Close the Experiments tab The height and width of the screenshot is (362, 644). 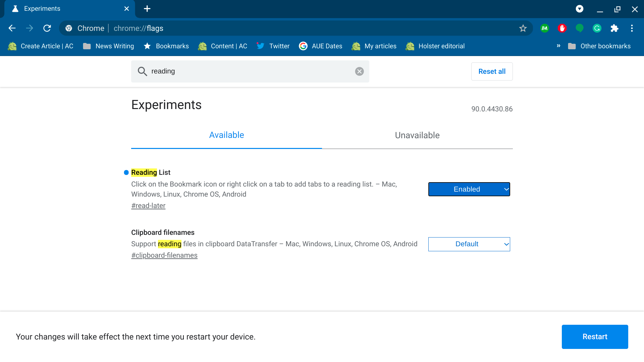126,9
